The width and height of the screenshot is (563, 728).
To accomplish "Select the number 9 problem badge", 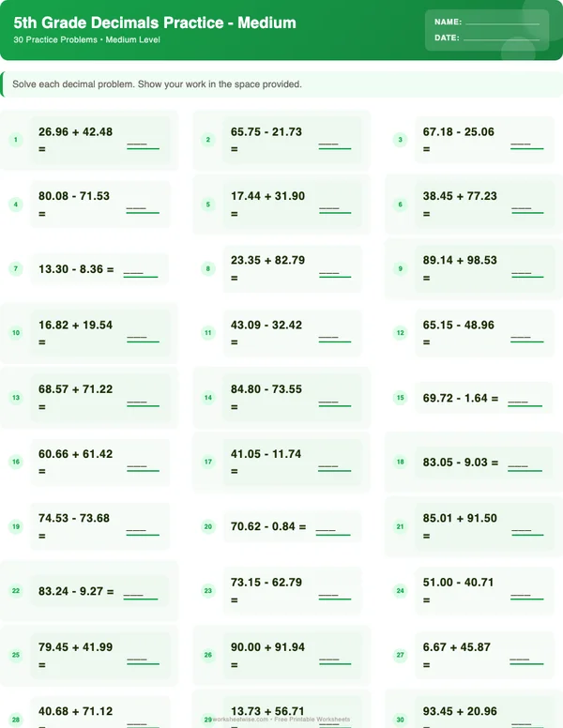I will 401,269.
